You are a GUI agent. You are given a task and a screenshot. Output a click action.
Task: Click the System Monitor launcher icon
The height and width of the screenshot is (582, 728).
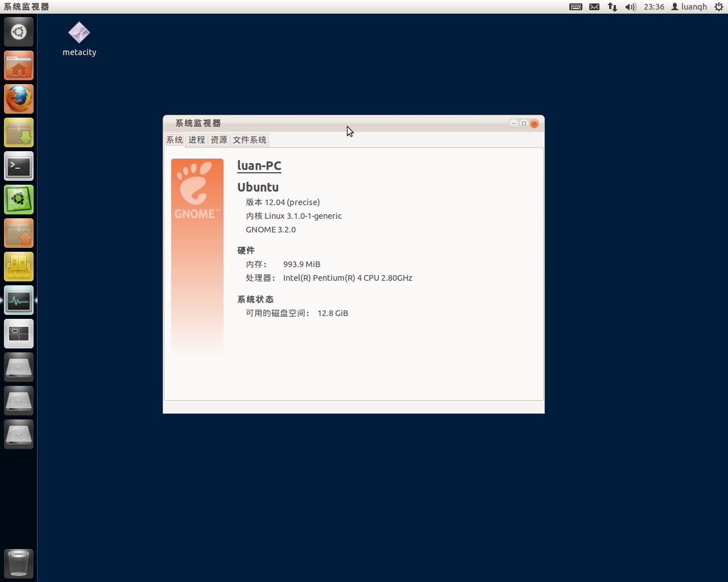(x=19, y=300)
